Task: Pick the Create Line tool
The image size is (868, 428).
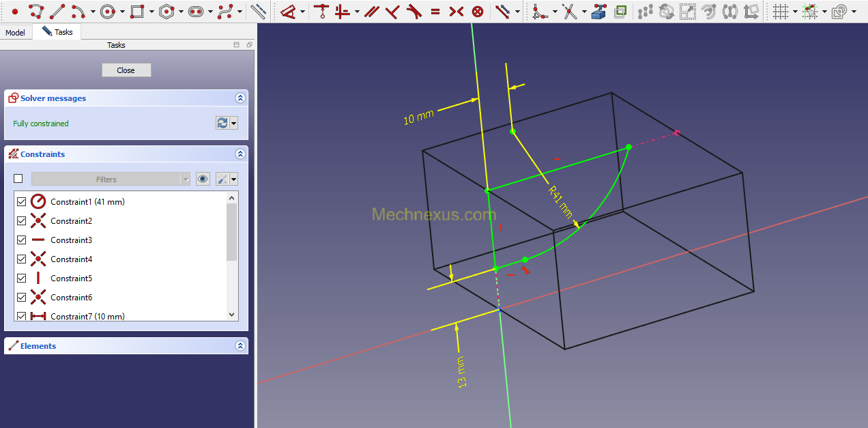Action: (x=57, y=12)
